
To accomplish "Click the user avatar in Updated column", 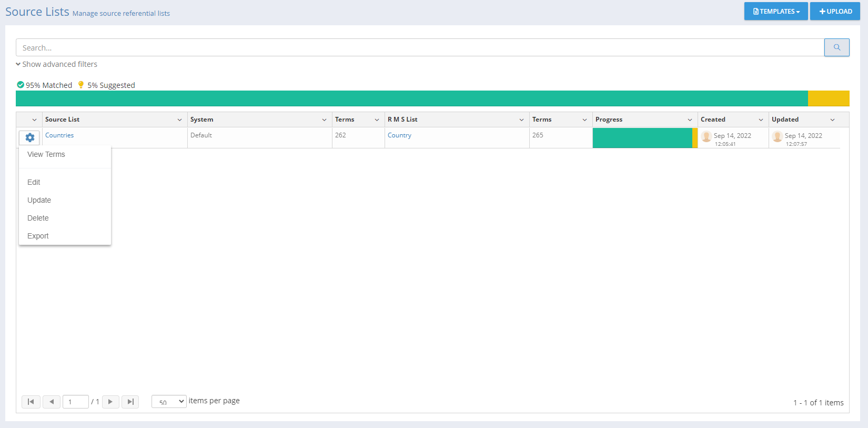I will coord(778,137).
